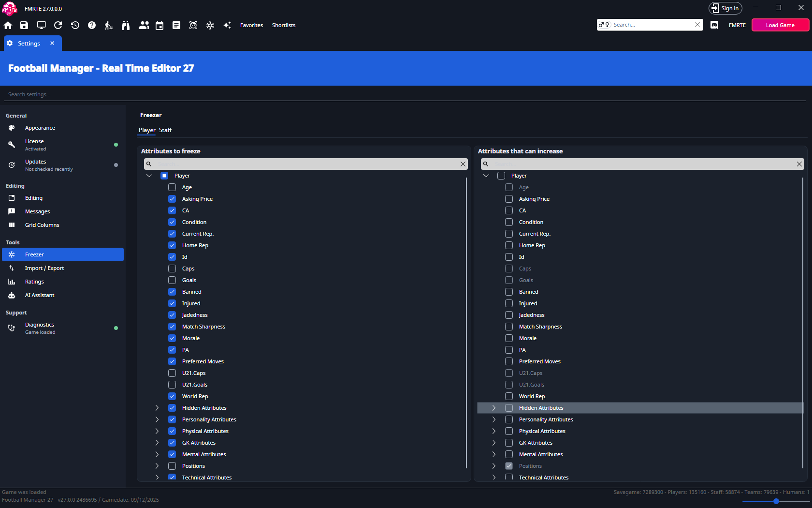Check CA in Attributes that can increase
This screenshot has height=508, width=812.
[509, 210]
